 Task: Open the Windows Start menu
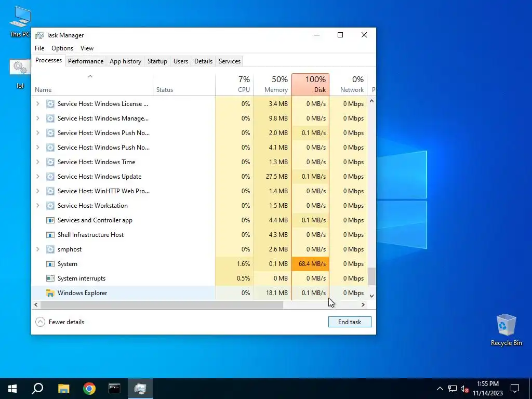[12, 389]
